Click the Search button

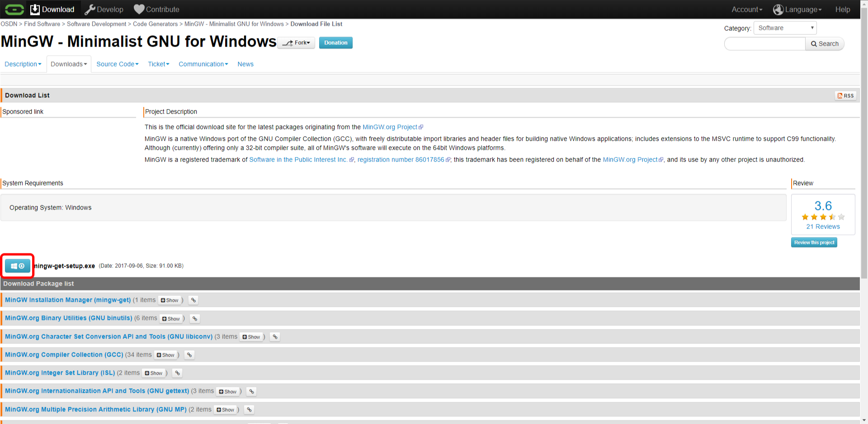825,44
